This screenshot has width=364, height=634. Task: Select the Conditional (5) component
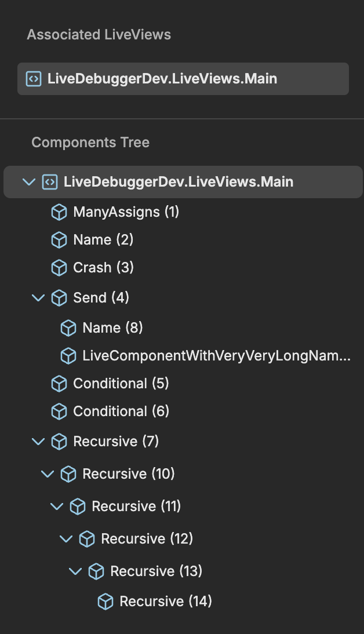(121, 384)
